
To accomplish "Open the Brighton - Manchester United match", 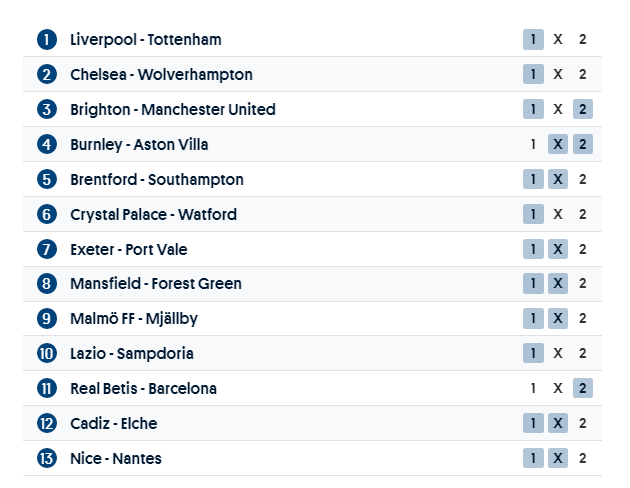I will [172, 109].
